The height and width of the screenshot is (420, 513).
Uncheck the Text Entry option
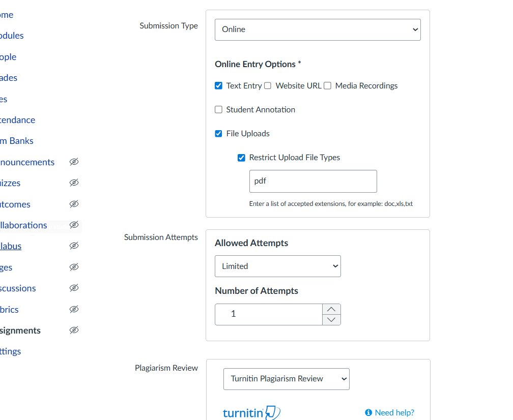tap(218, 85)
